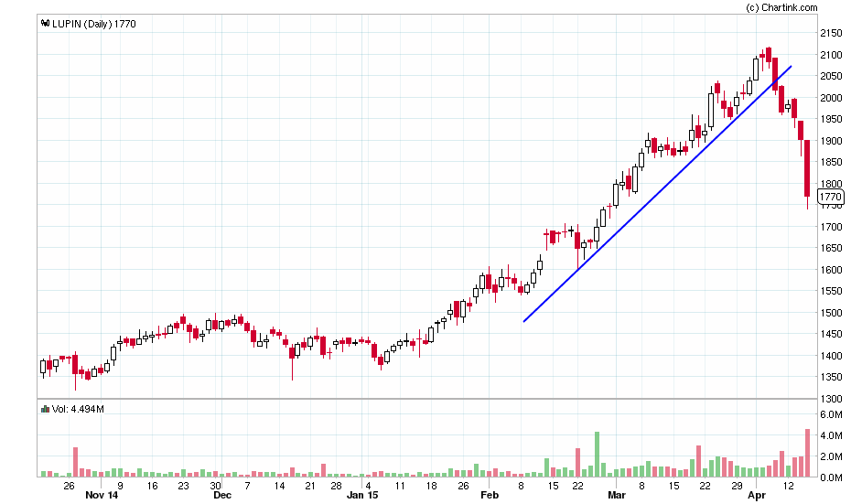Click date label 9 on time axis
The image size is (851, 504).
(x=121, y=486)
